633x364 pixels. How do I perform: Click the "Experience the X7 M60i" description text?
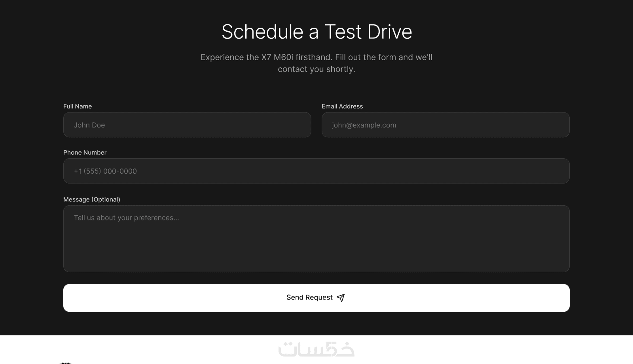316,57
